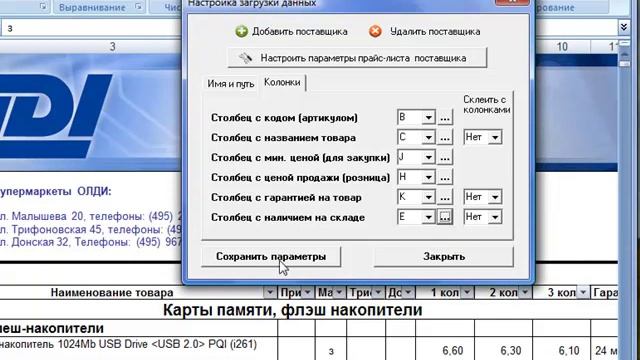This screenshot has height=360, width=640.
Task: Click Столбец с гарантией на товар label
Action: [x=286, y=198]
